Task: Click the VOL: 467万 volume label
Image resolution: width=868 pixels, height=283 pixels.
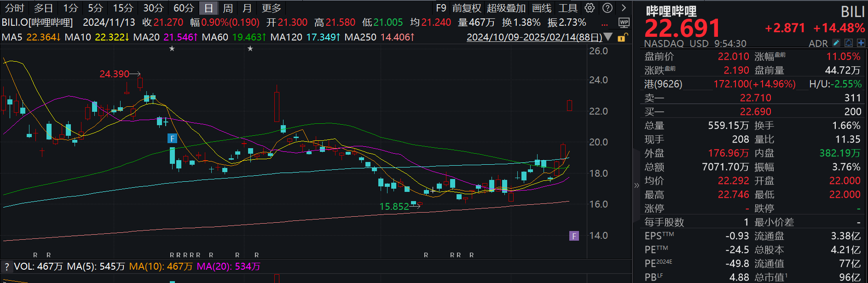Action: [x=38, y=266]
